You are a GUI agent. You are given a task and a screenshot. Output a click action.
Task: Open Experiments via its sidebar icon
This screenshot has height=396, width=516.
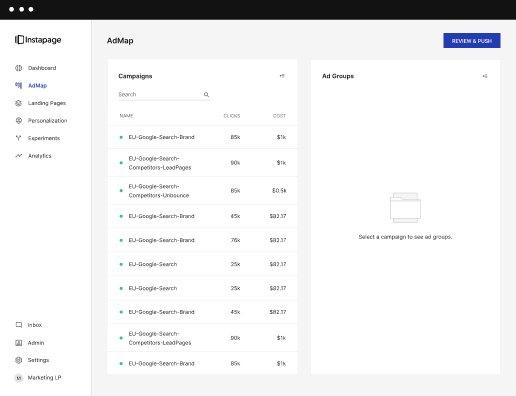19,138
